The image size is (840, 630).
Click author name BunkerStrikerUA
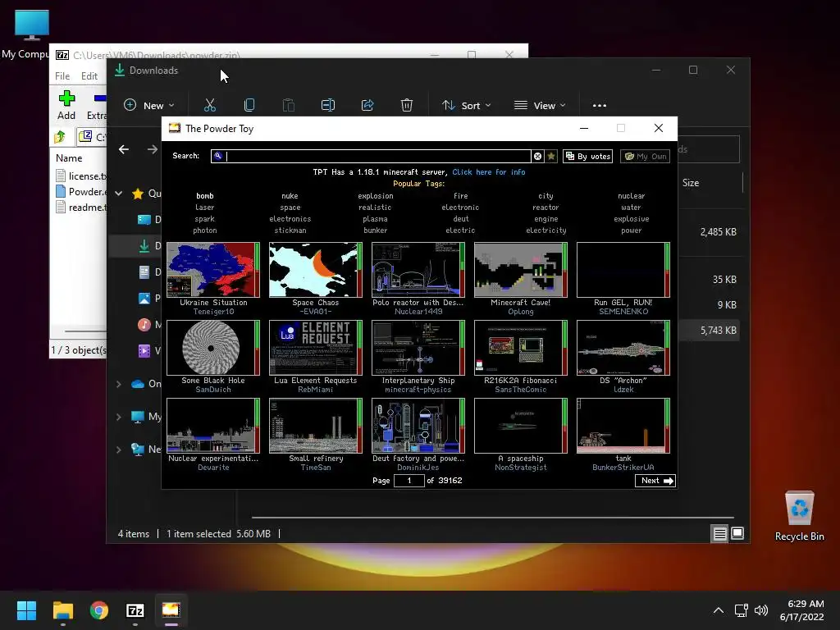tap(623, 468)
